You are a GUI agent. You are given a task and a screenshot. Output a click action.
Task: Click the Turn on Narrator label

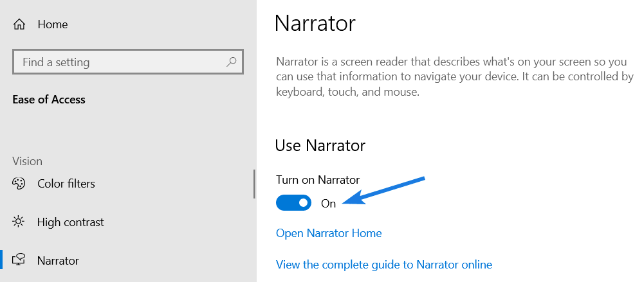coord(317,179)
